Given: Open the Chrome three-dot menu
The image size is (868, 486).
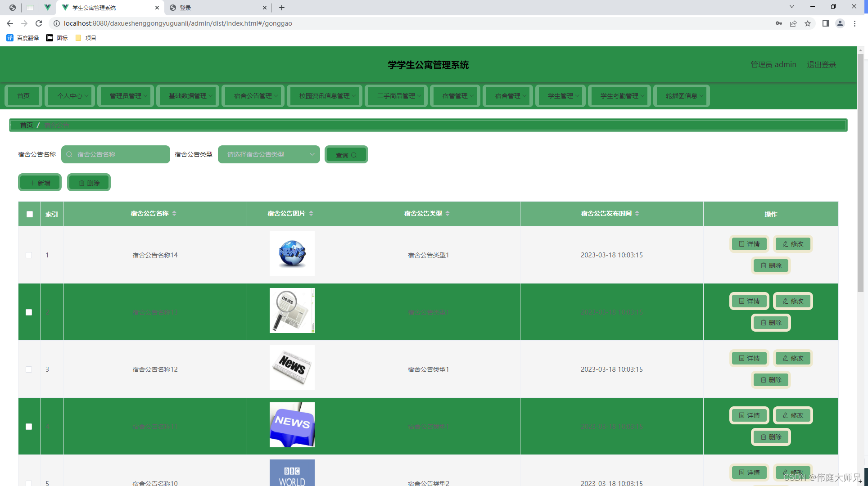Looking at the screenshot, I should 854,23.
